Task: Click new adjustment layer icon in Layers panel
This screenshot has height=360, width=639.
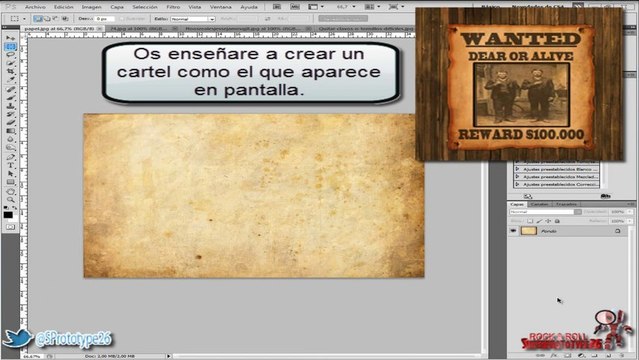Action: 582,356
